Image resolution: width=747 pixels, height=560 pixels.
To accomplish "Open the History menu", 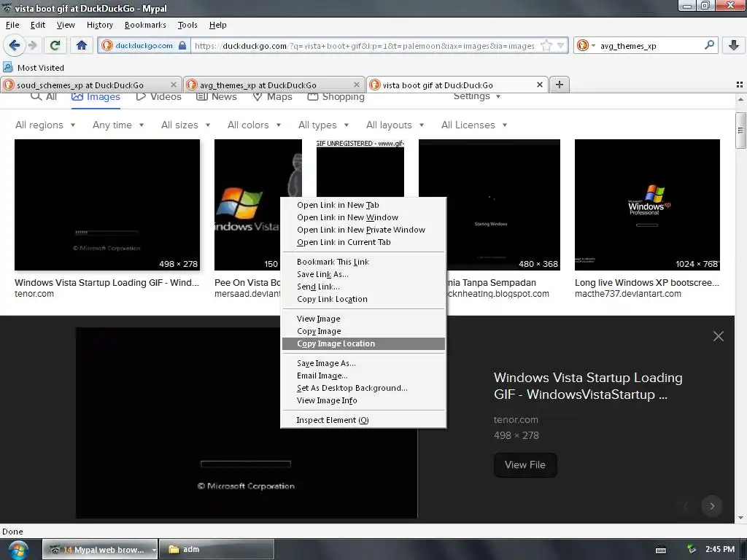I will click(99, 25).
